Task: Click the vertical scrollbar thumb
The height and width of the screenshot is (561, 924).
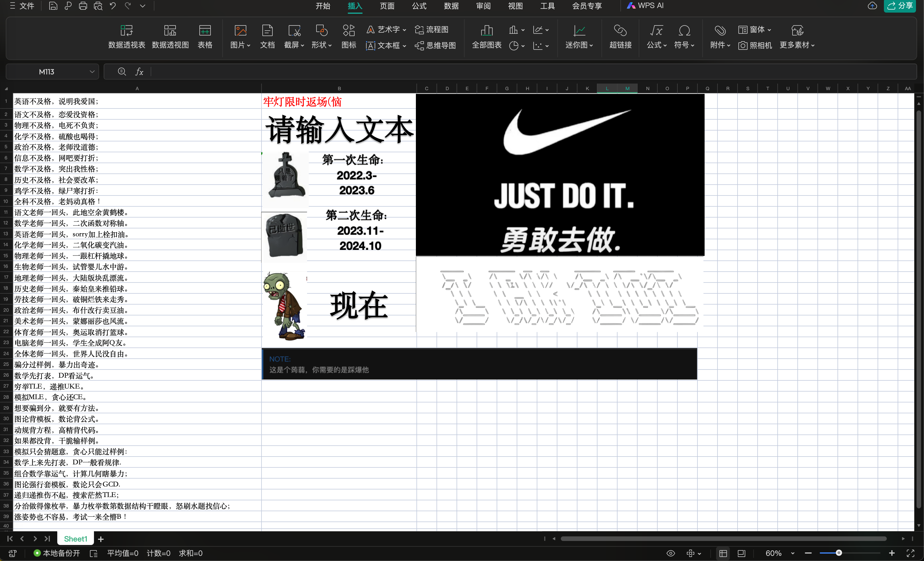Action: pyautogui.click(x=918, y=309)
